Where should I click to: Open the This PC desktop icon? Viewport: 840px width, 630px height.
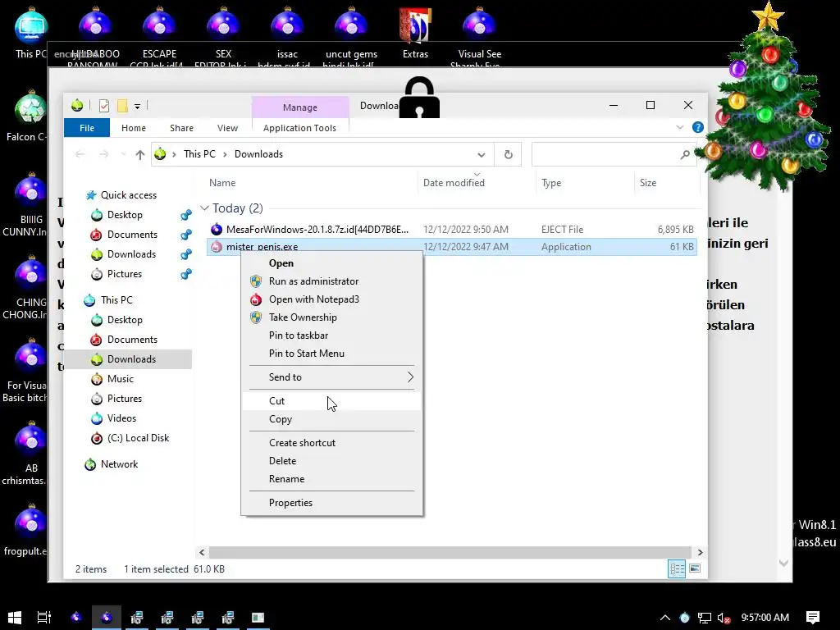31,32
